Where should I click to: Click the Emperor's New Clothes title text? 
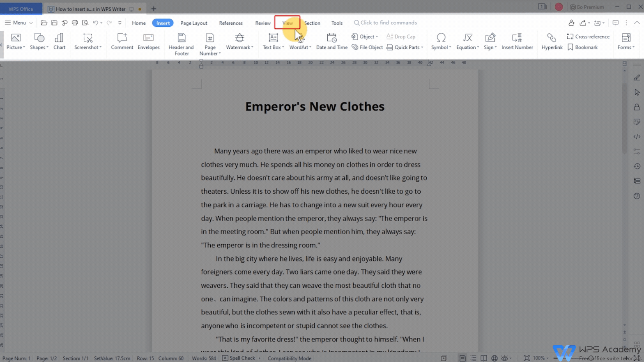[x=315, y=107]
